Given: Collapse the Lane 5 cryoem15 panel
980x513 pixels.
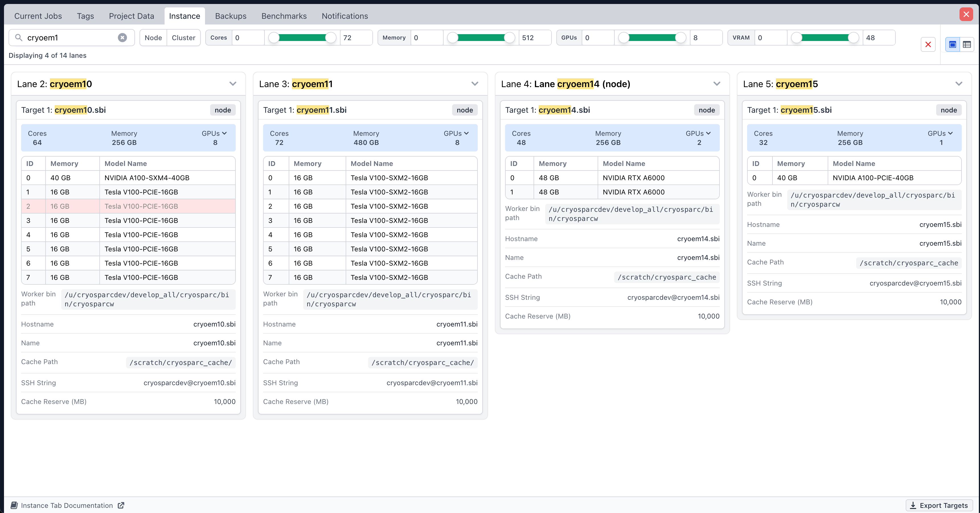Looking at the screenshot, I should pos(959,84).
